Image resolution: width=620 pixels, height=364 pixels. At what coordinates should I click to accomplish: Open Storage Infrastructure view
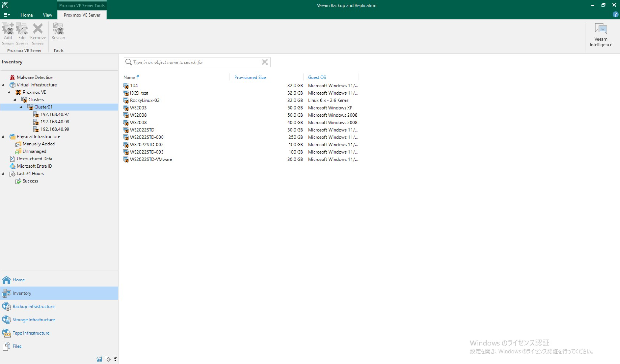point(59,320)
